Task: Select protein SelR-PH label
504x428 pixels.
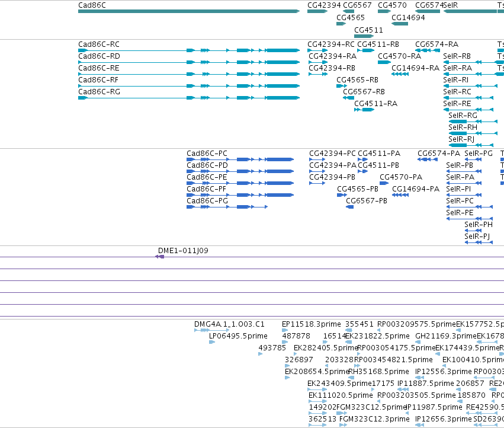Action: [479, 224]
